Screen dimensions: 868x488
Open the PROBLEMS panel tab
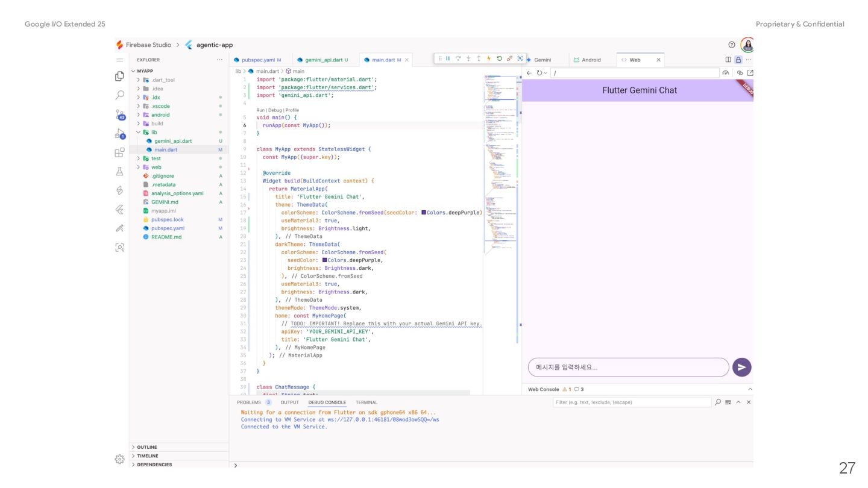pos(254,402)
